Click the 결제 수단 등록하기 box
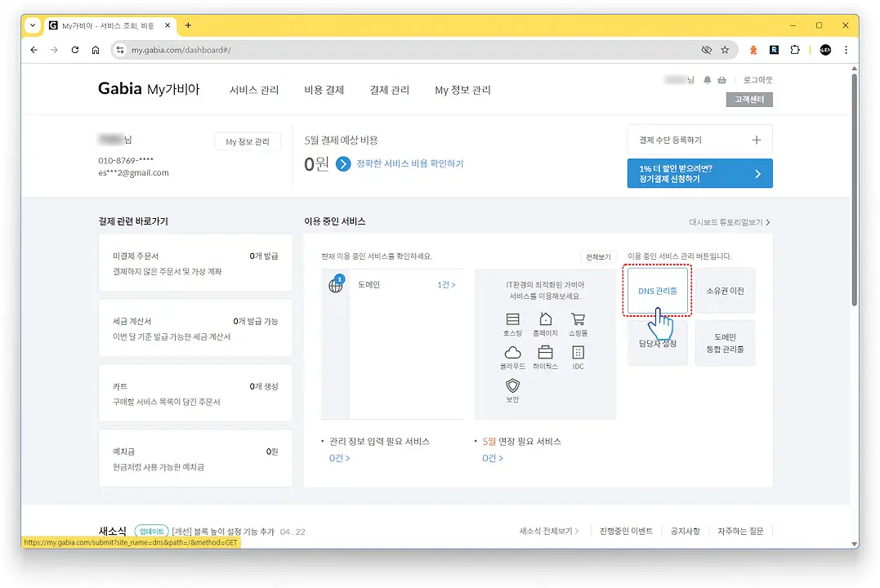 tap(700, 140)
